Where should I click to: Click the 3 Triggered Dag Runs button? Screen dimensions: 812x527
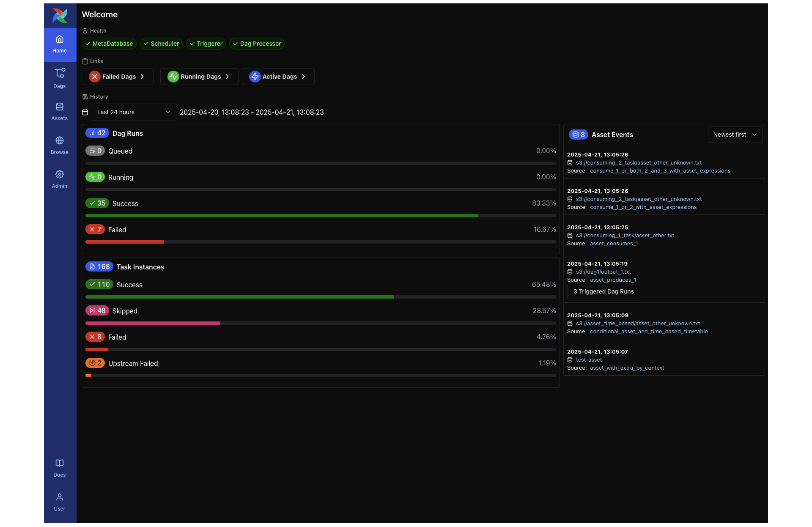(x=604, y=291)
